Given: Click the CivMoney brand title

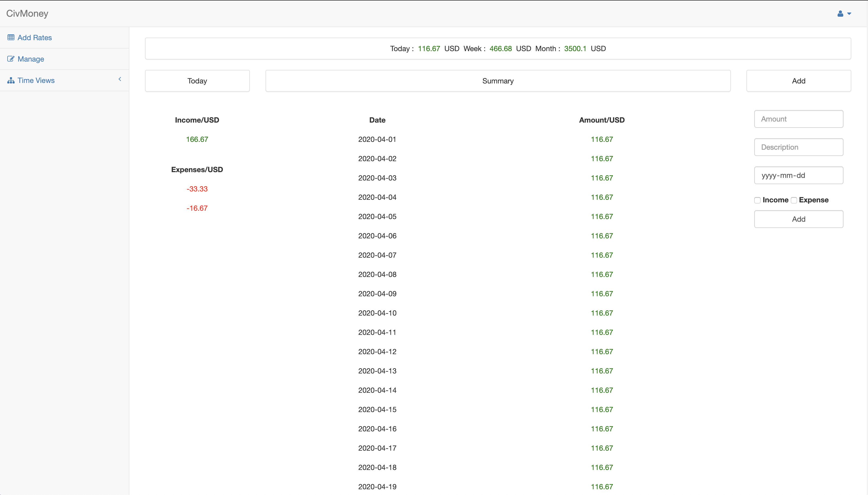Looking at the screenshot, I should (27, 14).
